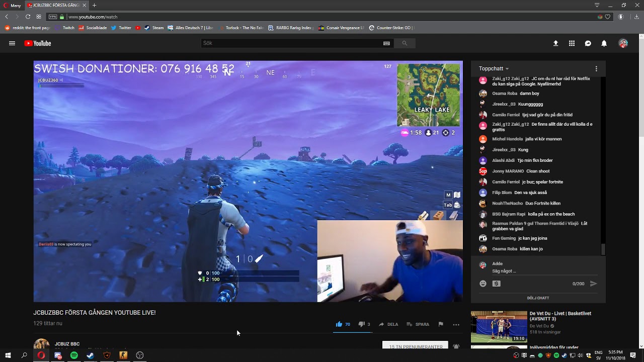This screenshot has height=362, width=644.
Task: Bookmark page with the heart icon
Action: (x=608, y=17)
